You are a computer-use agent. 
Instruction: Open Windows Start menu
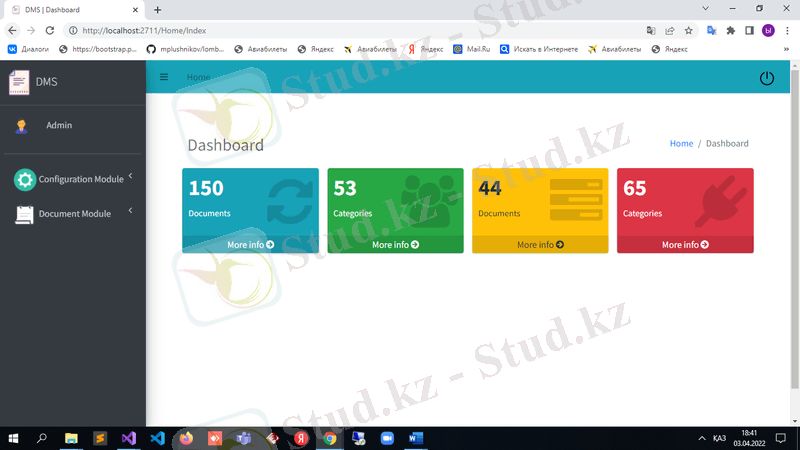coord(13,438)
